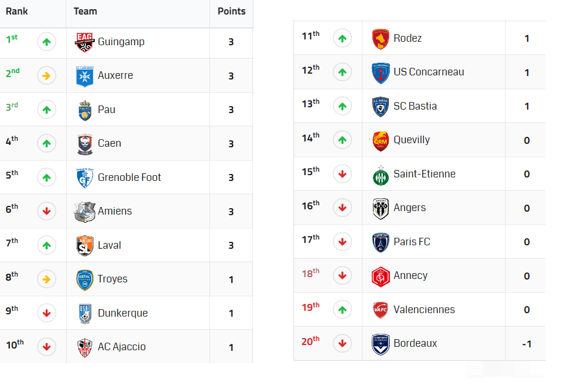This screenshot has height=392, width=573.
Task: Click the Bordeaux club logo
Action: 380,344
